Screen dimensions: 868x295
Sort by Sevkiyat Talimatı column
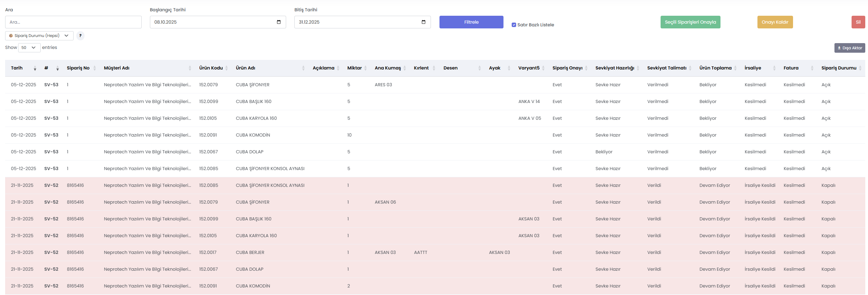click(x=669, y=68)
